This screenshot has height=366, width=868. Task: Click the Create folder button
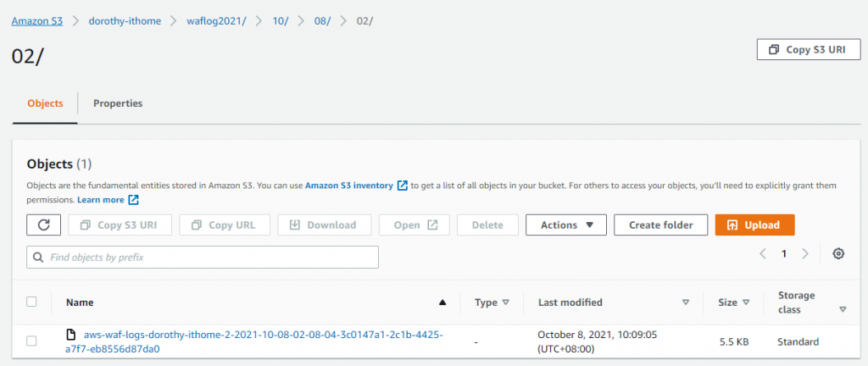(661, 225)
